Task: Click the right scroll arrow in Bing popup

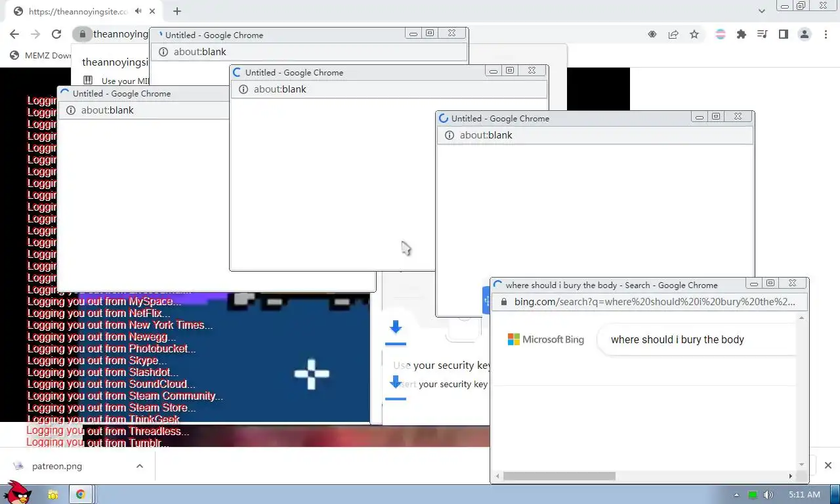Action: pos(790,476)
